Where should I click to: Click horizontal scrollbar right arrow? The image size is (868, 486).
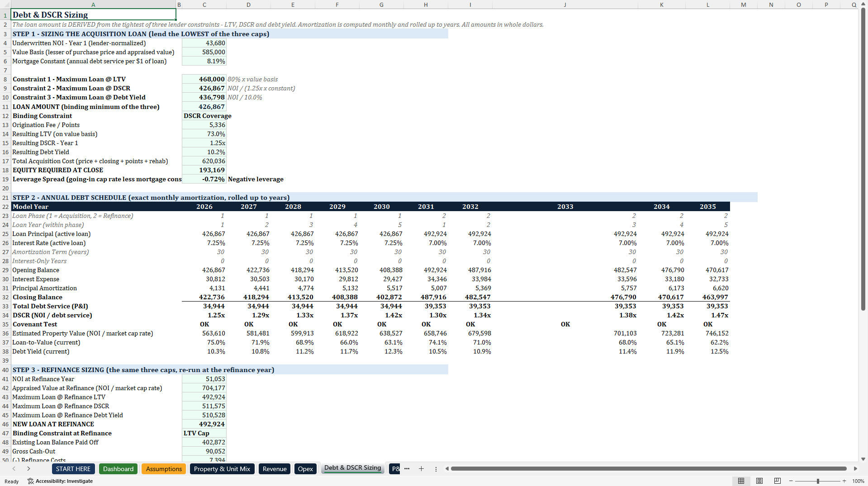[855, 469]
